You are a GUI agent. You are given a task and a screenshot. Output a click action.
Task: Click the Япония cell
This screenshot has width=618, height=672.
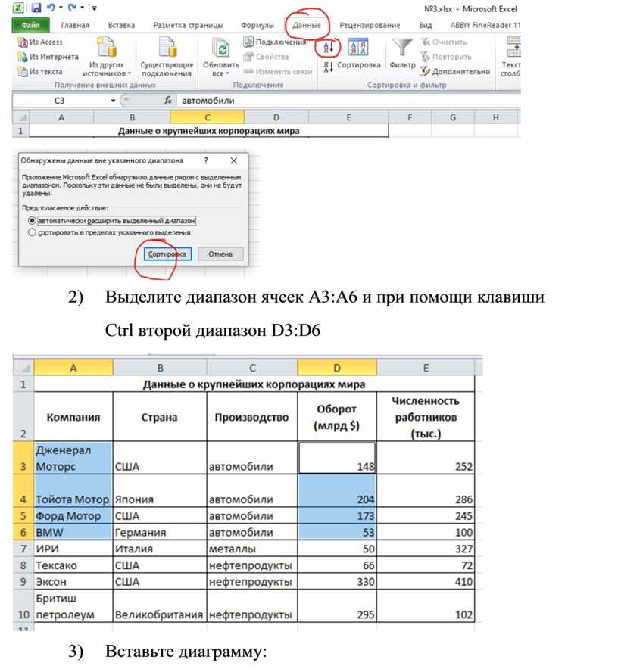(x=160, y=490)
